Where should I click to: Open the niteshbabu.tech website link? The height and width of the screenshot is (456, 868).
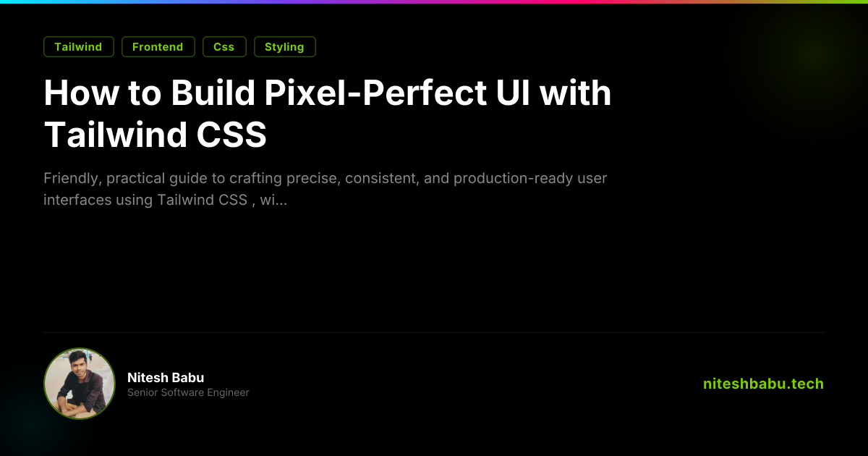[x=763, y=384]
